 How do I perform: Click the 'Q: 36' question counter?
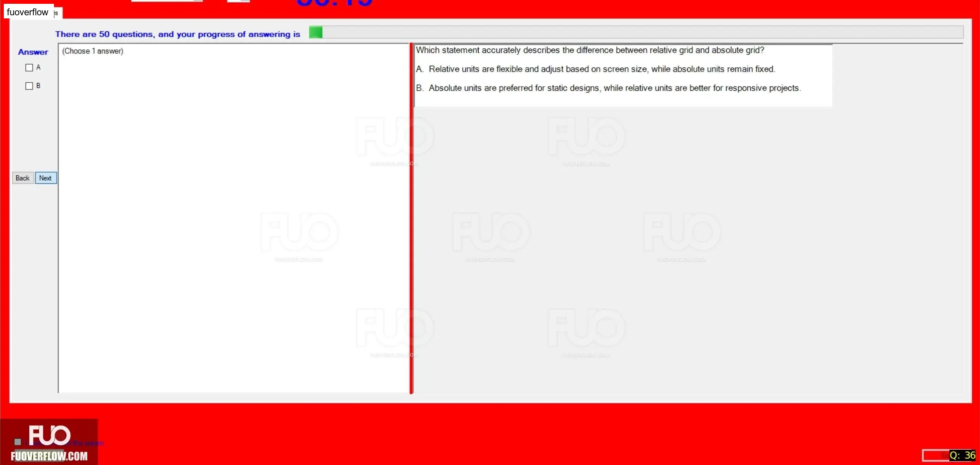point(962,455)
